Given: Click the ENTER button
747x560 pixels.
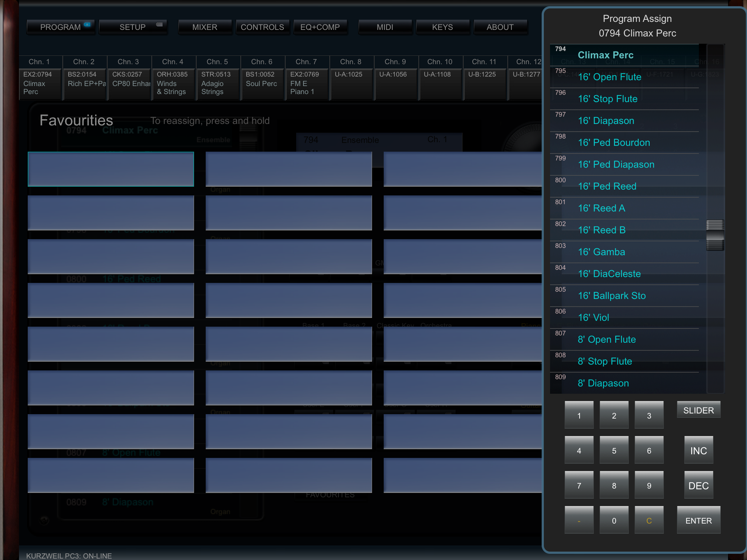Looking at the screenshot, I should (698, 521).
